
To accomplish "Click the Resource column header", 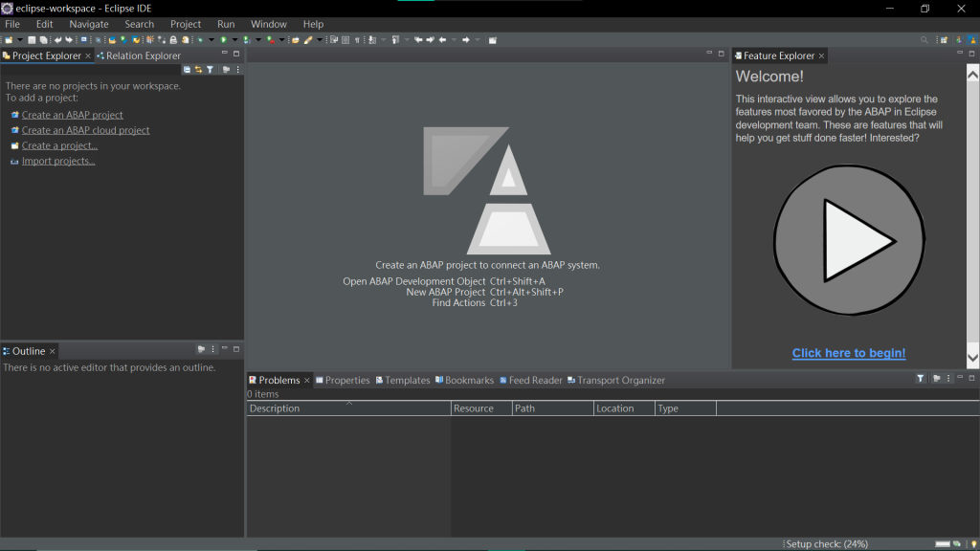I will click(x=481, y=408).
